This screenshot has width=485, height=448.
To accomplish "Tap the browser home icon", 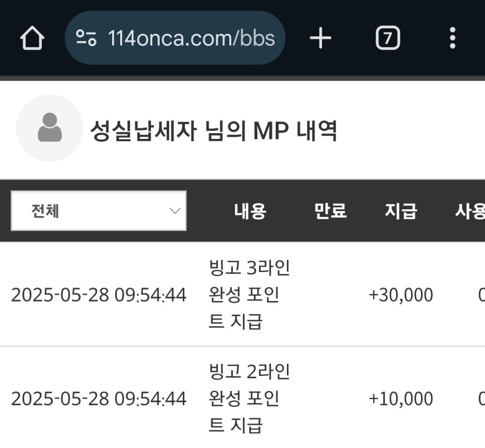I will (32, 38).
